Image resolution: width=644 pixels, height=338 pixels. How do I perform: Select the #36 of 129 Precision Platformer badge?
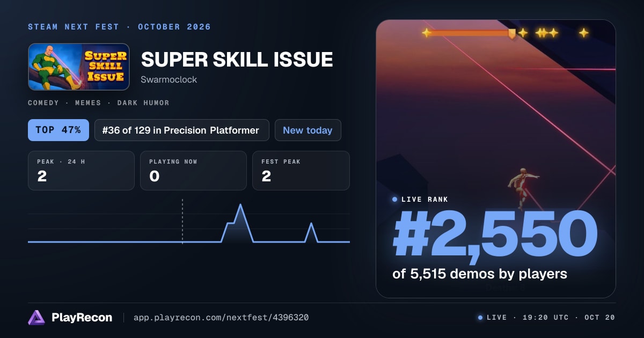click(x=182, y=130)
